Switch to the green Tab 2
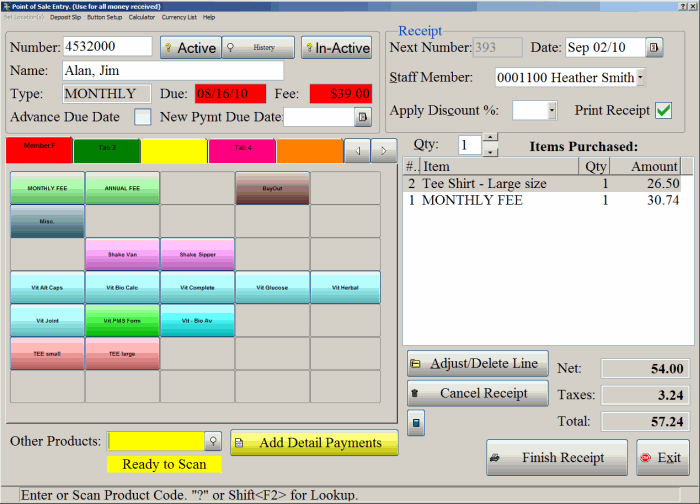Viewport: 700px width, 504px height. (x=107, y=151)
